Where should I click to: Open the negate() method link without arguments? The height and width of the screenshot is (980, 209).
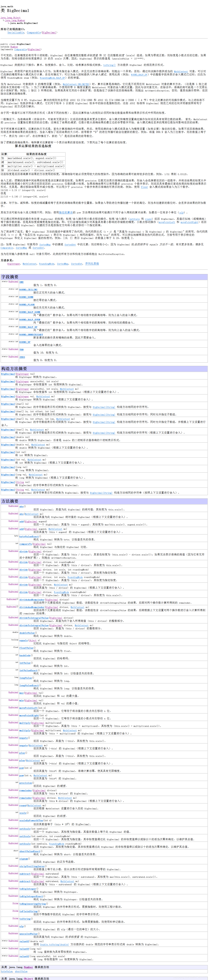click(x=24, y=738)
